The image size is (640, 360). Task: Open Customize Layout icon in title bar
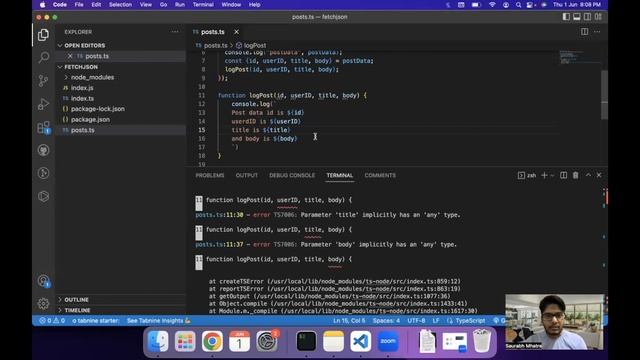pyautogui.click(x=598, y=17)
